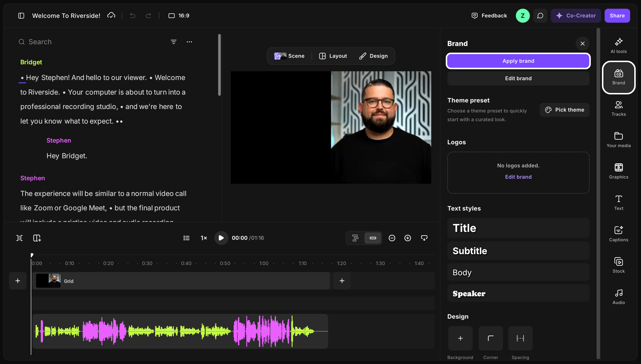Open the timeline list options icon
The height and width of the screenshot is (364, 641).
coord(186,238)
